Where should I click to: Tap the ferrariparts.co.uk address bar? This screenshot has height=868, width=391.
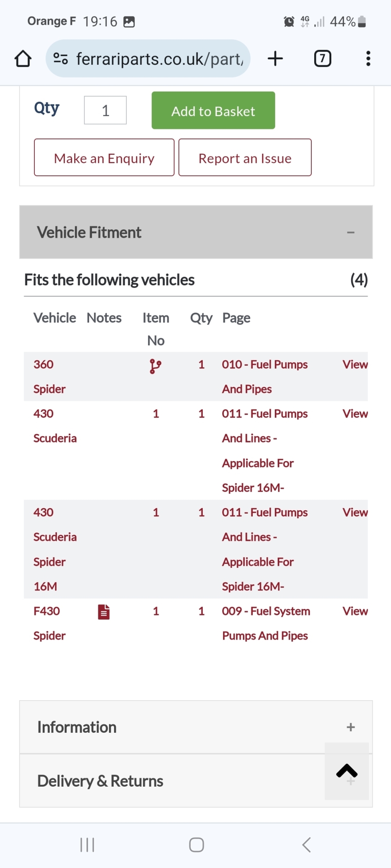click(x=159, y=58)
